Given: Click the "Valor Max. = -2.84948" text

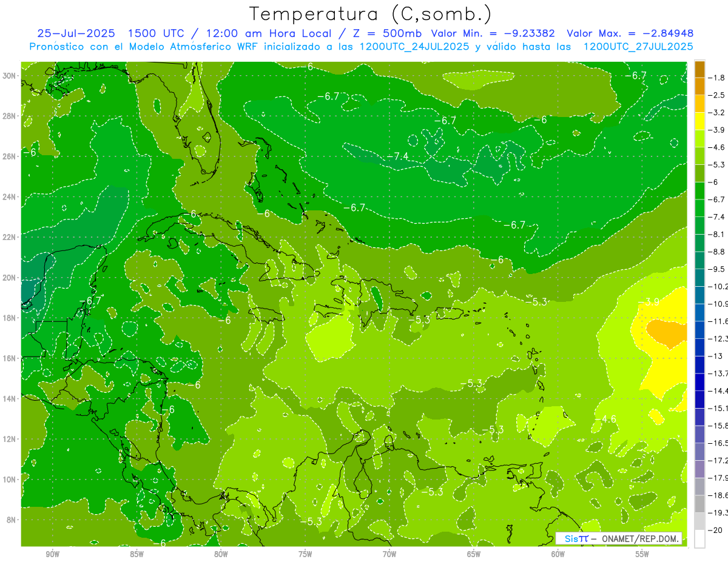Looking at the screenshot, I should point(630,33).
